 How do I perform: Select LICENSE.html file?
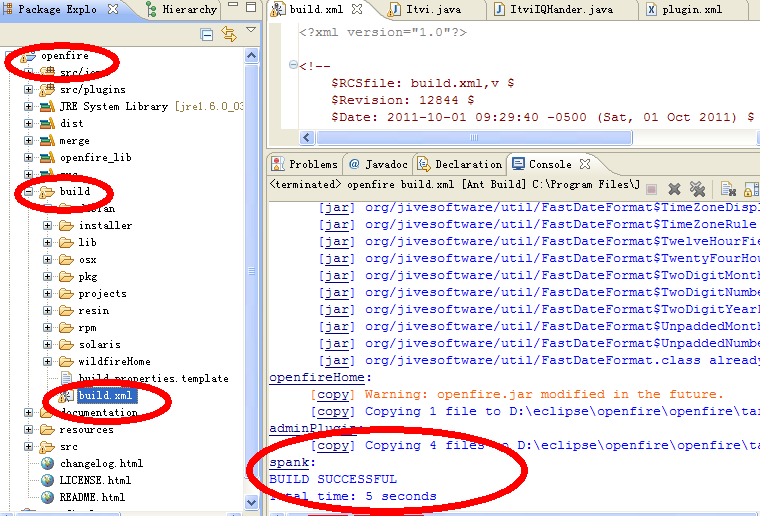[x=95, y=481]
